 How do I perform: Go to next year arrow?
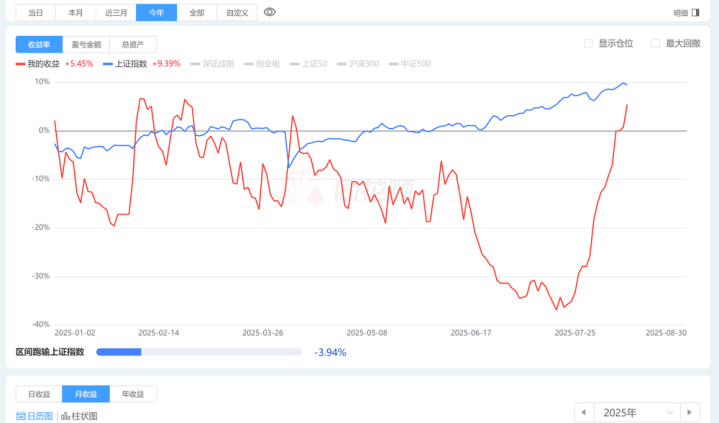pos(689,412)
